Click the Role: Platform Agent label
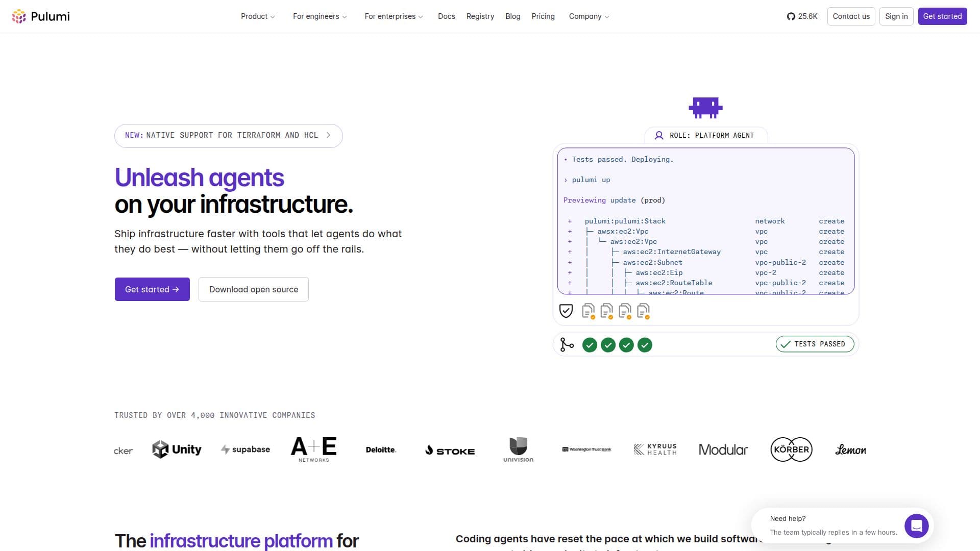Viewport: 980px width, 551px height. 712,135
